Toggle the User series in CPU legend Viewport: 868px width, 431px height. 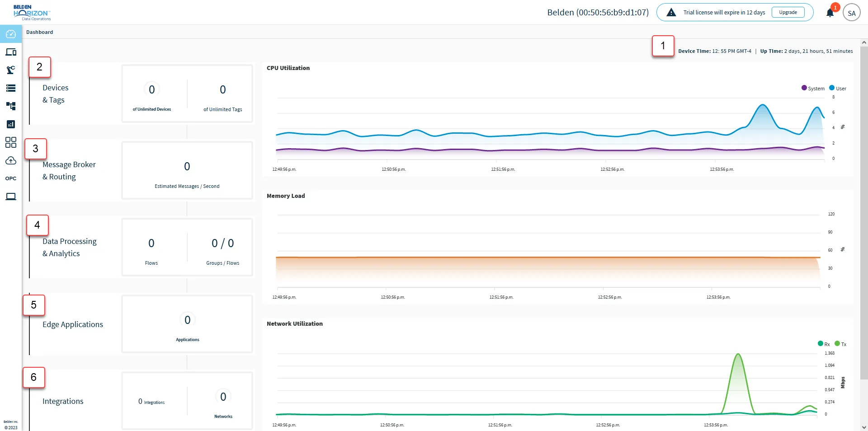[x=838, y=88]
